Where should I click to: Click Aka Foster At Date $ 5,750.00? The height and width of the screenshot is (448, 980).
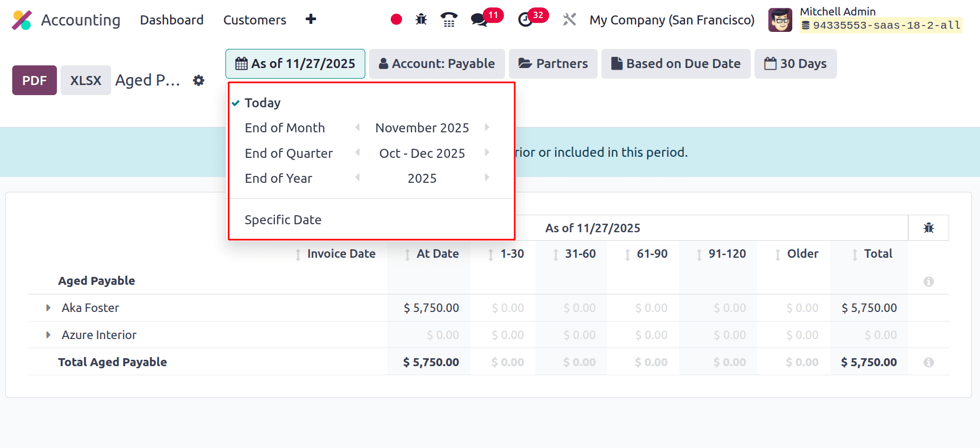pyautogui.click(x=431, y=308)
